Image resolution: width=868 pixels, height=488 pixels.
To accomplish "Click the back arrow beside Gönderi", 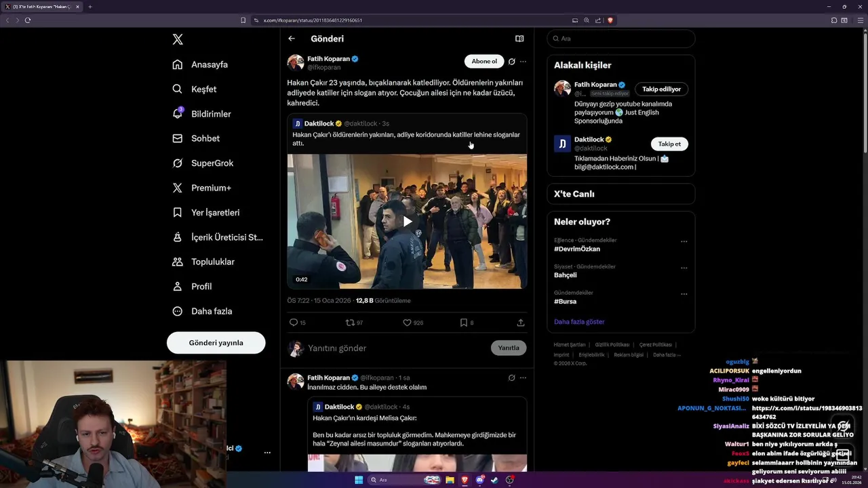I will coord(292,39).
